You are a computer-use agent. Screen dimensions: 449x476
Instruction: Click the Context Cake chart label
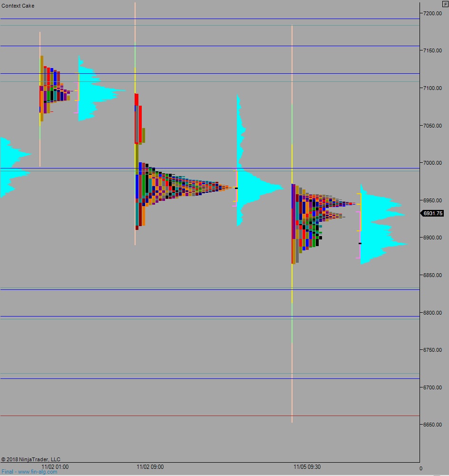point(18,6)
